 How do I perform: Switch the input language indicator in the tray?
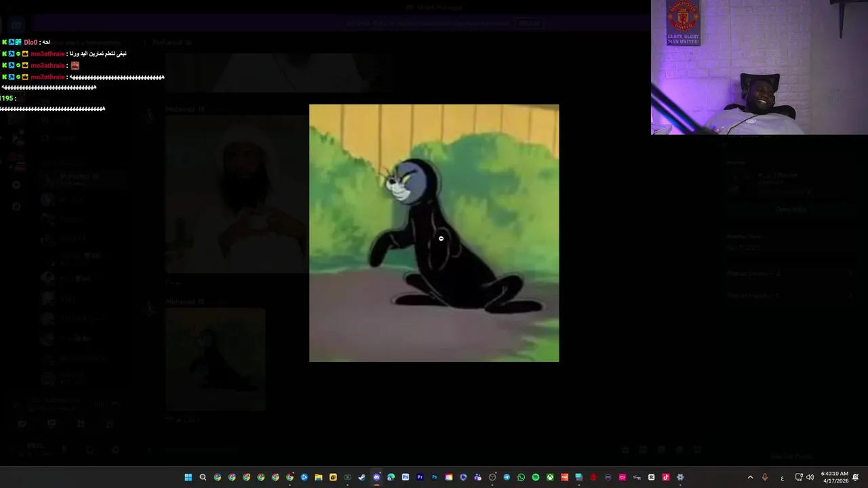pos(782,478)
